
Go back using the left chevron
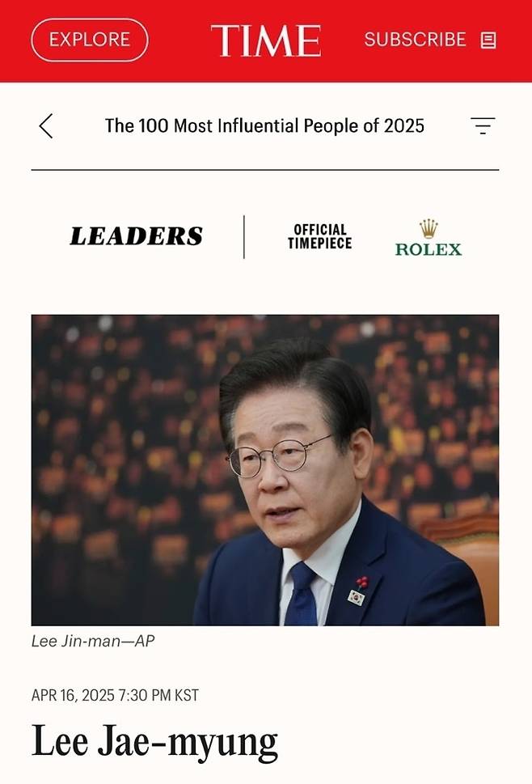pos(46,126)
